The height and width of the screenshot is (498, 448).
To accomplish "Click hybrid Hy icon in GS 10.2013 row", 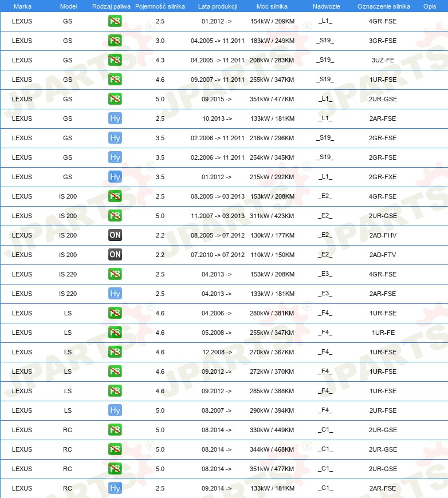I will (115, 118).
